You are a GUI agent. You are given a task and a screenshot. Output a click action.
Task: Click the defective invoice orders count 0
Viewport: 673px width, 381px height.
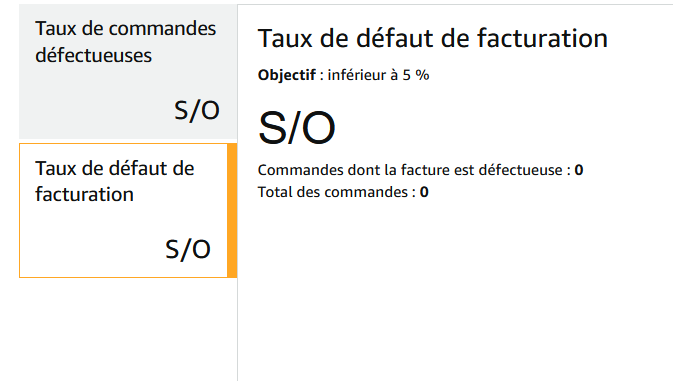(579, 170)
